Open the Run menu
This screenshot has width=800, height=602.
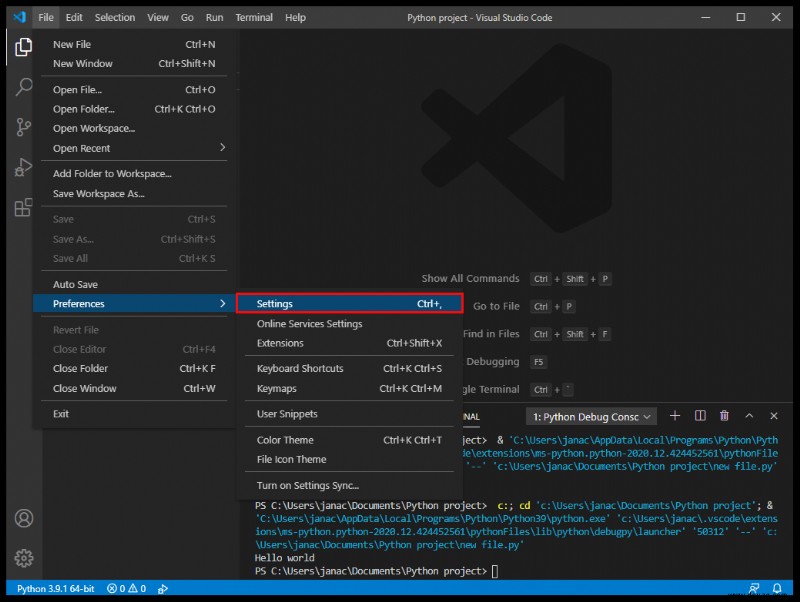coord(214,17)
